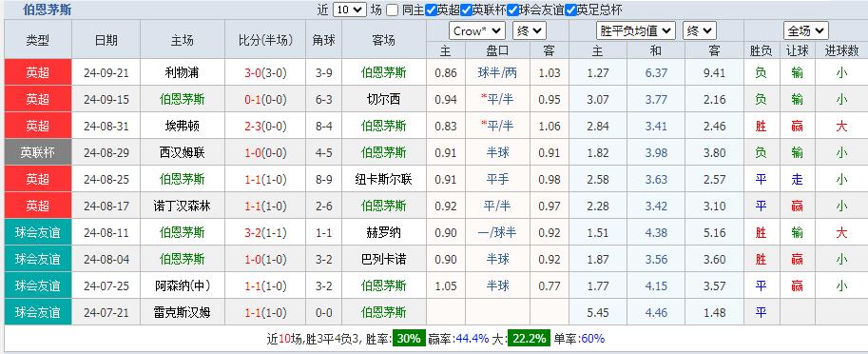The height and width of the screenshot is (354, 868).
Task: Click 走 handicap result in 纽卡斯尔联 row
Action: coord(797,179)
